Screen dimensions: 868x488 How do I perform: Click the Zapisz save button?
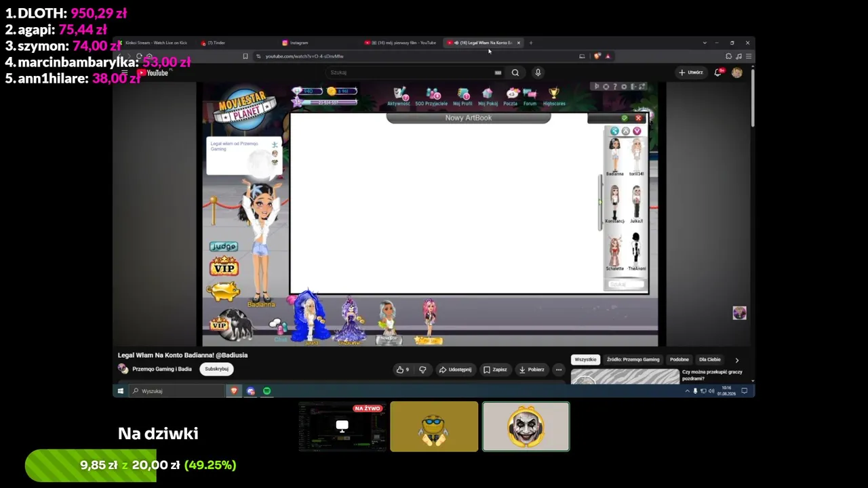click(495, 369)
